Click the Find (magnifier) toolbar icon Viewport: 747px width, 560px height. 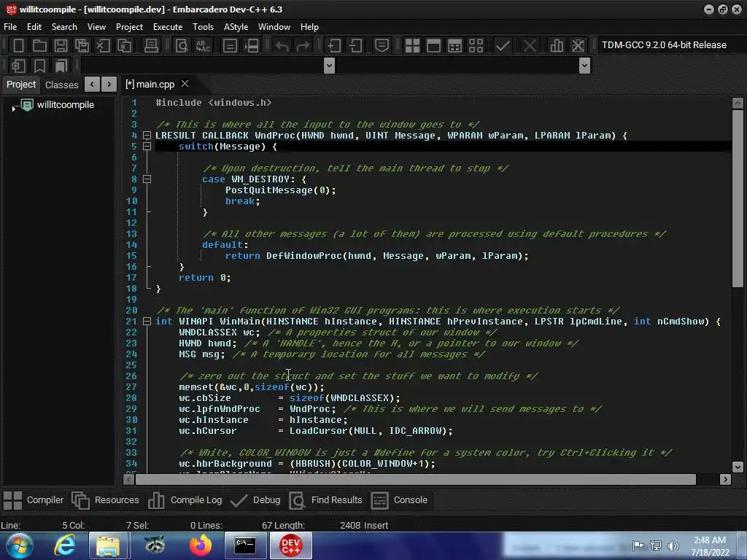coord(182,45)
